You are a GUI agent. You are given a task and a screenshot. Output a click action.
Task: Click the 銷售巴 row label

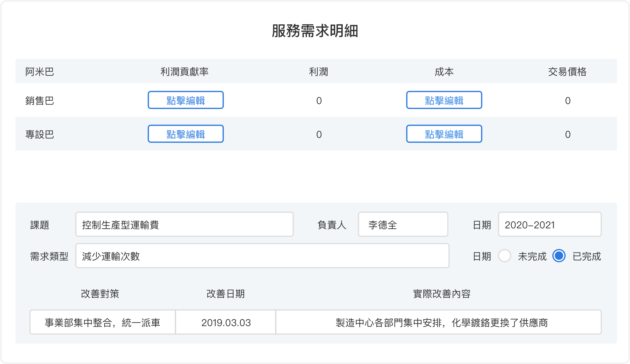[x=40, y=100]
